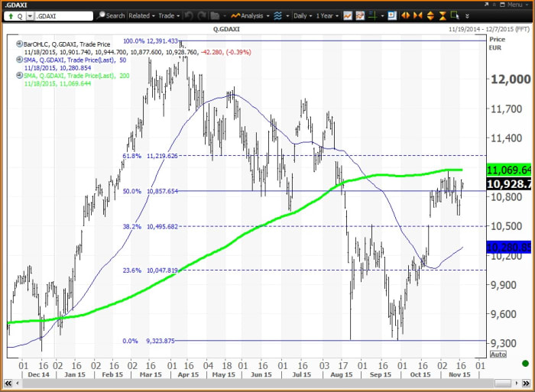
Task: Click the pop-out arrow window icon
Action: click(x=486, y=5)
